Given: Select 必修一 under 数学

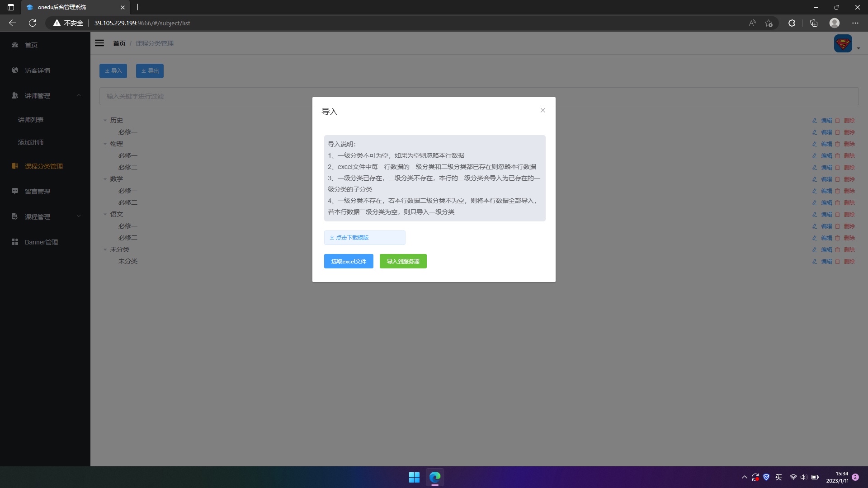Looking at the screenshot, I should [128, 191].
